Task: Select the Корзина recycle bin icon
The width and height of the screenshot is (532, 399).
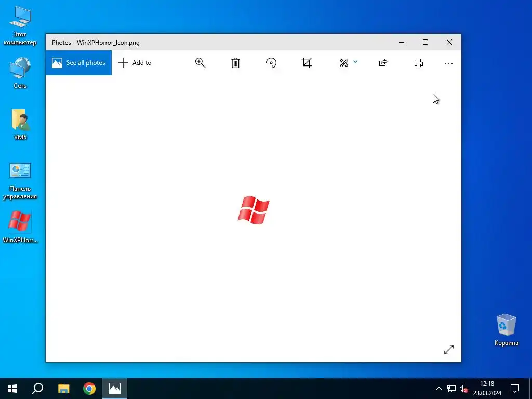Action: [506, 330]
